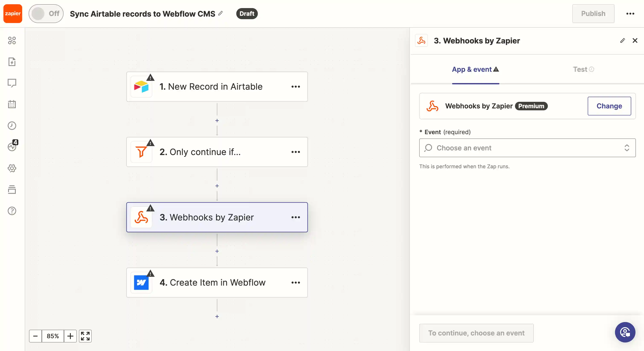Click the Webhooks icon in panel header
This screenshot has width=644, height=351.
pos(421,41)
